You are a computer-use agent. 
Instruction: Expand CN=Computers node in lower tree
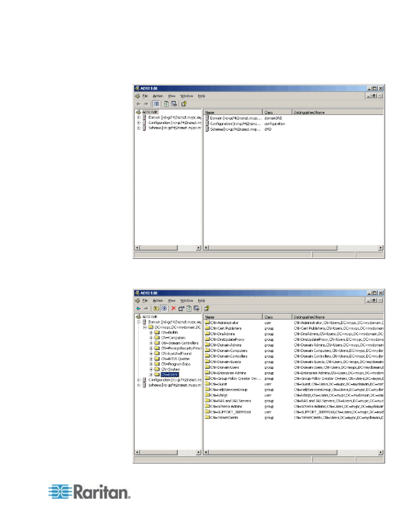pos(151,338)
